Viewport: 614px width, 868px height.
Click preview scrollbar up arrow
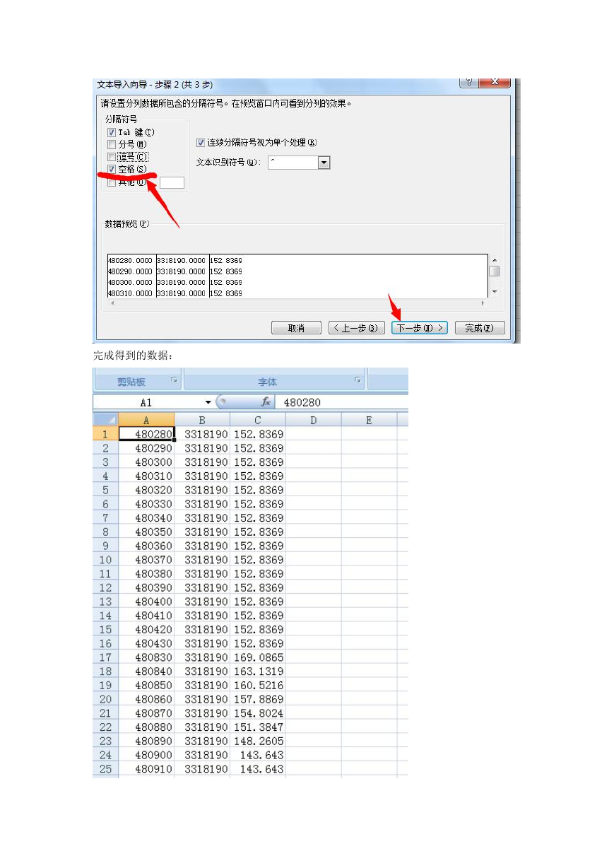pyautogui.click(x=495, y=260)
